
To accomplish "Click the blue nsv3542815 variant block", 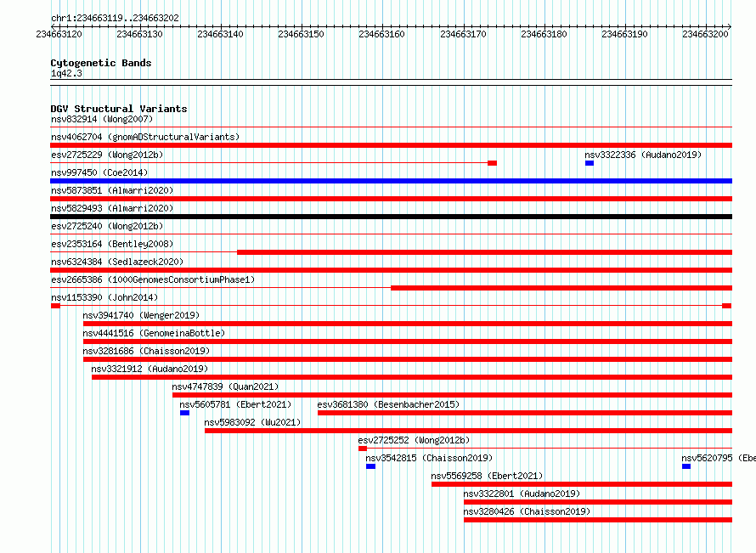I will pyautogui.click(x=370, y=466).
